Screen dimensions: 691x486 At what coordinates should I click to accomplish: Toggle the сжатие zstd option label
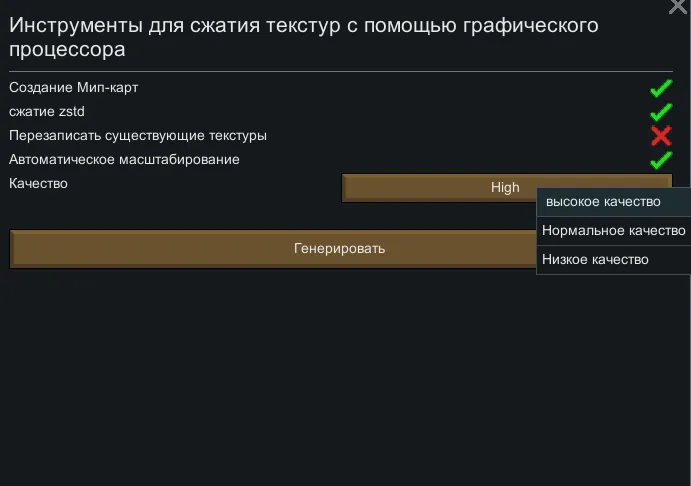[x=47, y=112]
